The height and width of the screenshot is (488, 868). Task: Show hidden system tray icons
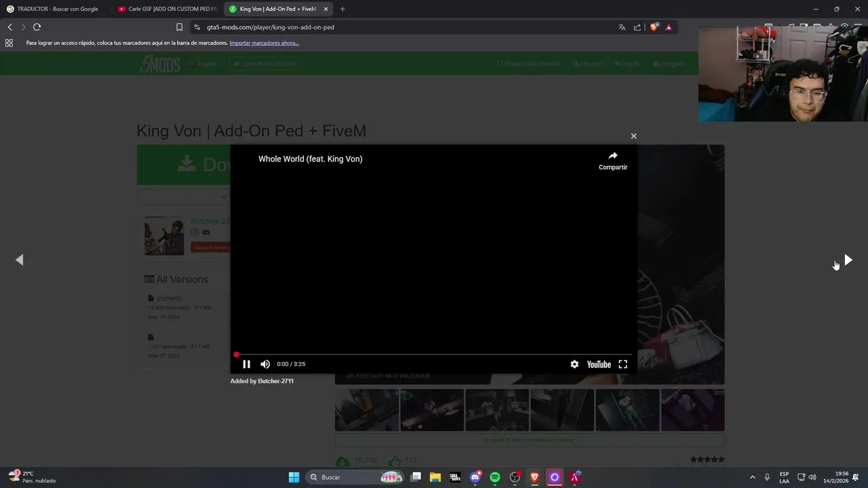pyautogui.click(x=752, y=477)
